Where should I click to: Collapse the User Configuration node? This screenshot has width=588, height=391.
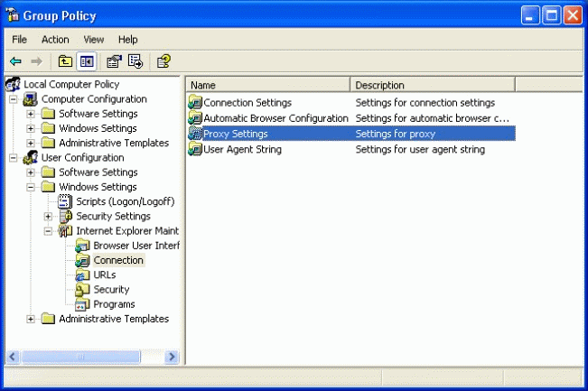pyautogui.click(x=14, y=158)
